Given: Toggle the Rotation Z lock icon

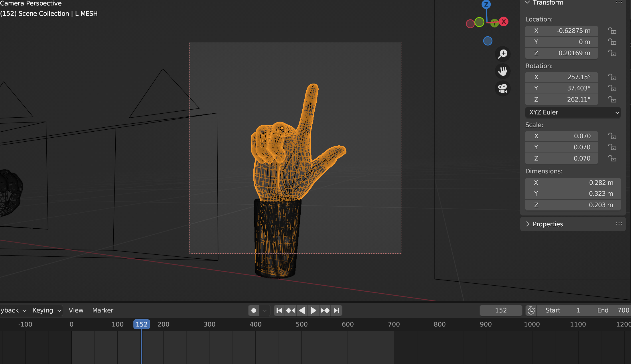Looking at the screenshot, I should click(x=612, y=99).
